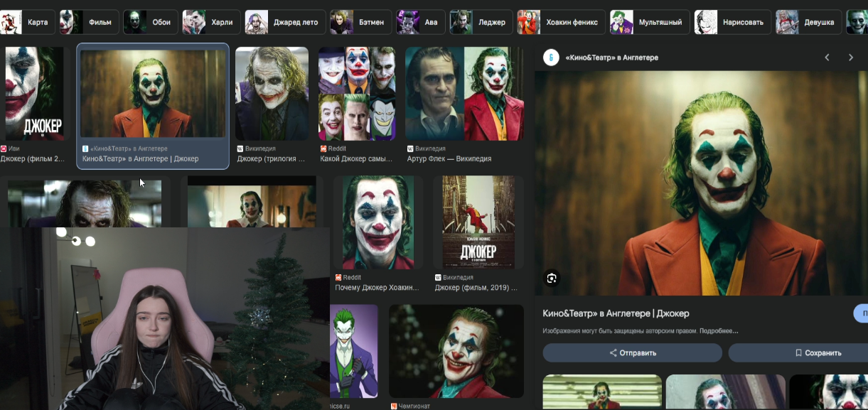Image resolution: width=868 pixels, height=410 pixels.
Task: Click the Google Lens search icon on preview
Action: point(552,278)
